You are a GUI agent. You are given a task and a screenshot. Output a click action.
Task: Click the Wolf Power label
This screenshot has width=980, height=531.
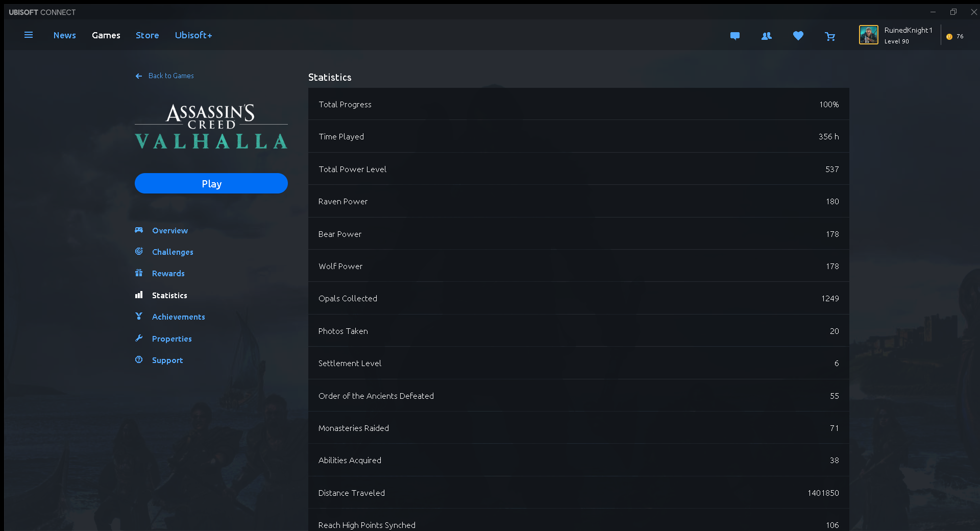340,267
